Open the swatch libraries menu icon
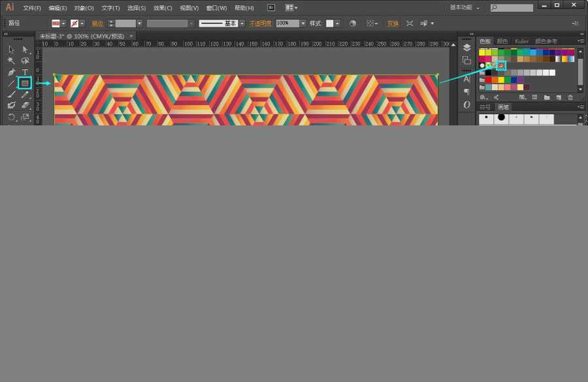Image resolution: width=588 pixels, height=382 pixels. pyautogui.click(x=483, y=97)
